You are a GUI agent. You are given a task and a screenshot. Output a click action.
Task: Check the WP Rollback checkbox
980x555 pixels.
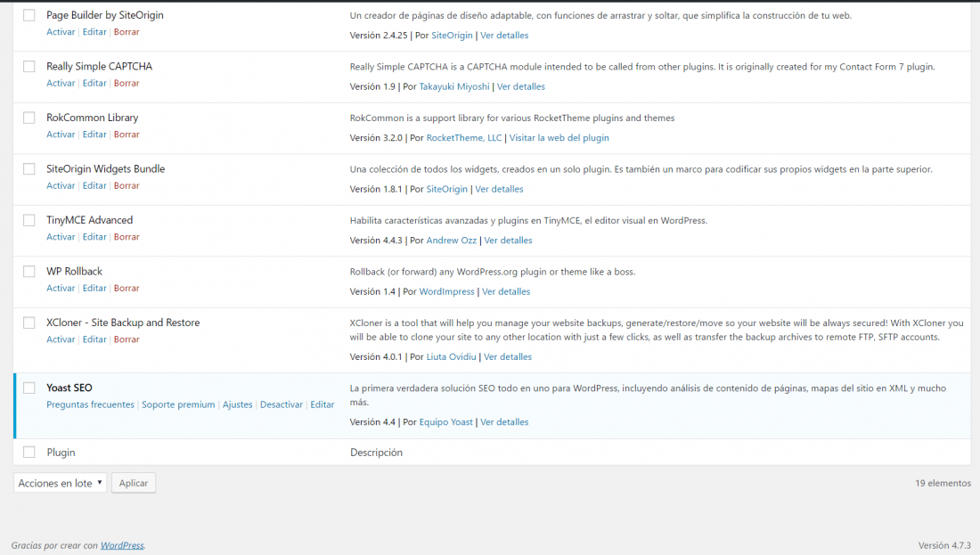click(x=29, y=271)
